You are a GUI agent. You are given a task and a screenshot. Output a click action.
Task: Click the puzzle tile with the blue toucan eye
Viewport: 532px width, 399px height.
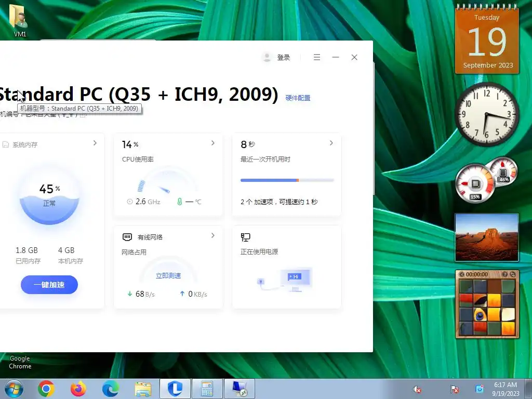[x=480, y=315]
